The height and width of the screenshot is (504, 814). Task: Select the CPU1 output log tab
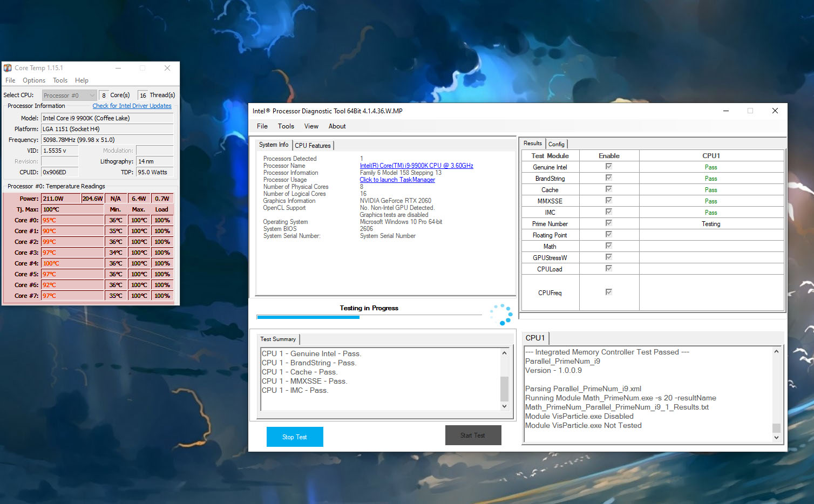(x=535, y=338)
